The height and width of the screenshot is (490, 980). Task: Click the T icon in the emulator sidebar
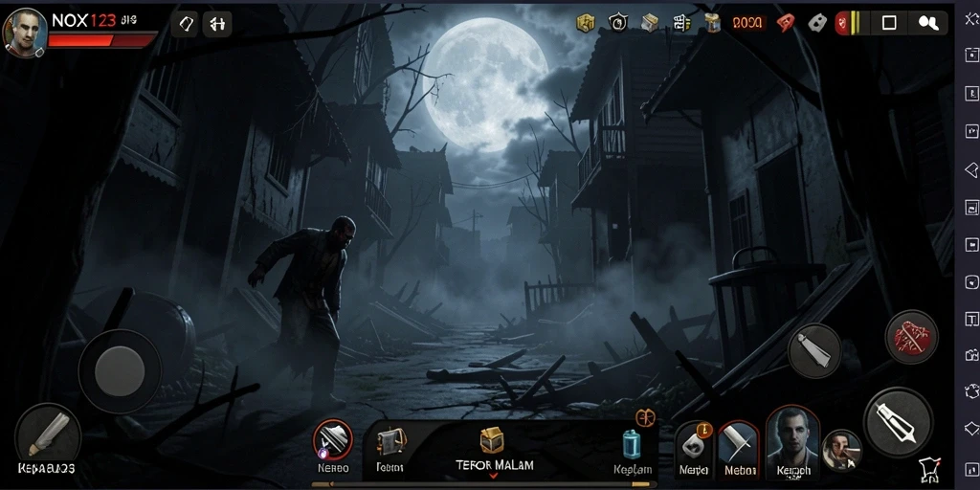(972, 319)
